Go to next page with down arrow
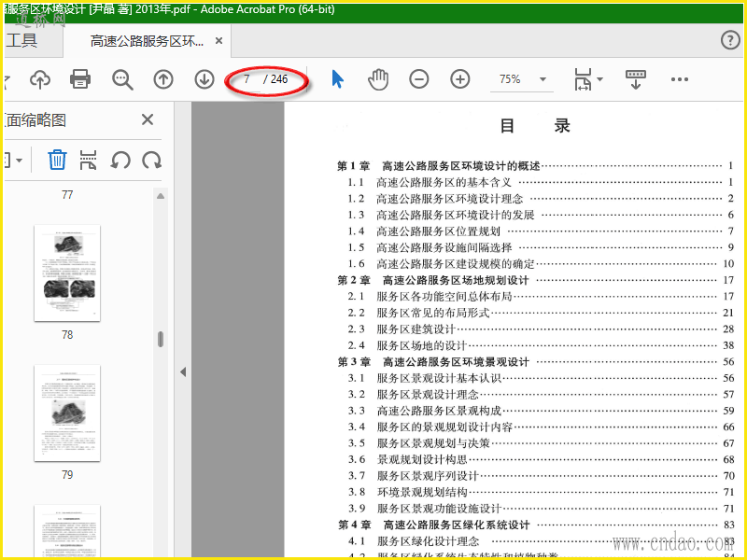 [204, 79]
